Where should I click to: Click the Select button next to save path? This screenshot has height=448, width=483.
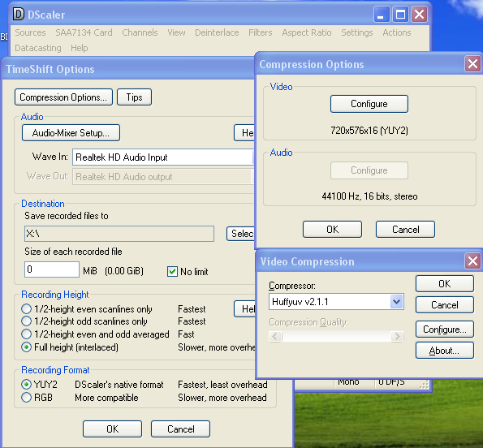(x=241, y=234)
